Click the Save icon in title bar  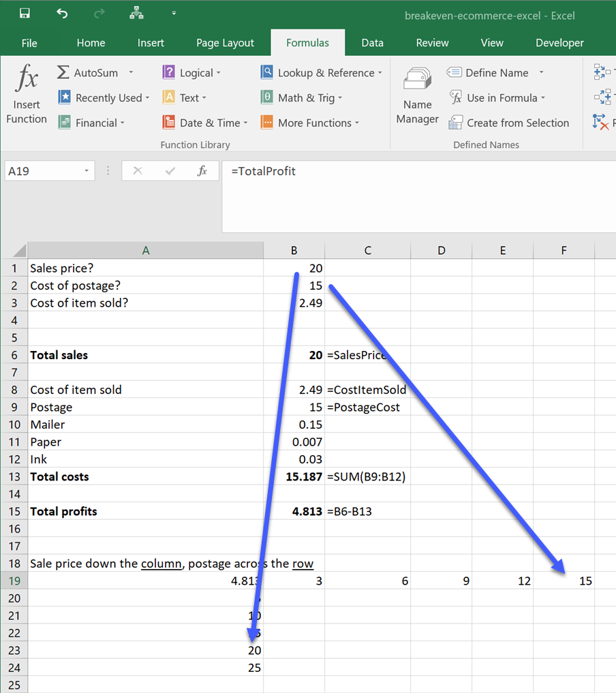pos(25,14)
